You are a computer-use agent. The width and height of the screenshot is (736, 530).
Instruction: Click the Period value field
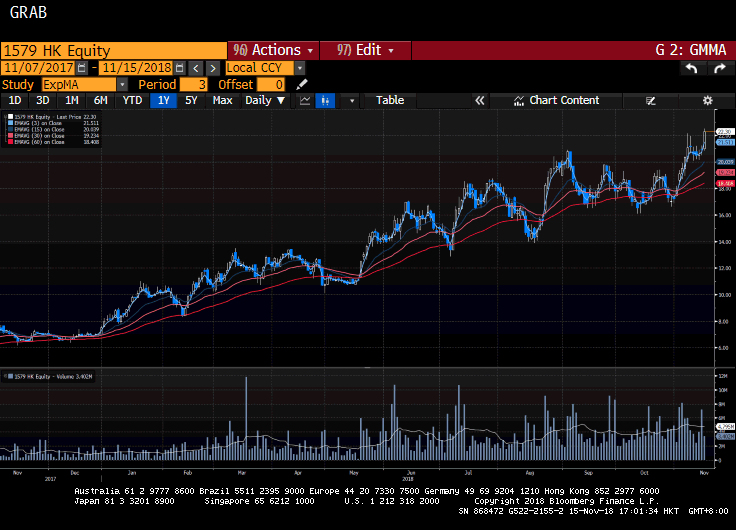tap(193, 84)
